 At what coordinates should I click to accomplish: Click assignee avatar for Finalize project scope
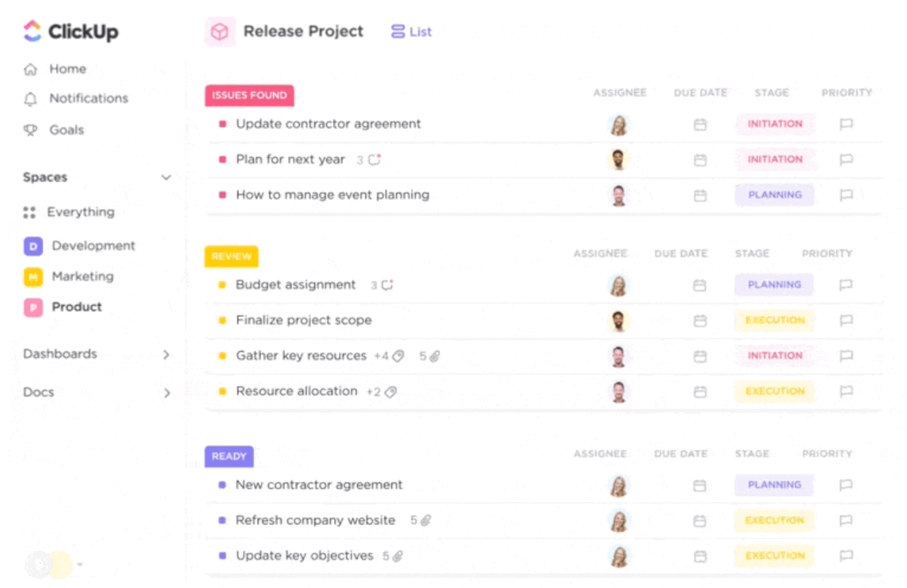618,321
